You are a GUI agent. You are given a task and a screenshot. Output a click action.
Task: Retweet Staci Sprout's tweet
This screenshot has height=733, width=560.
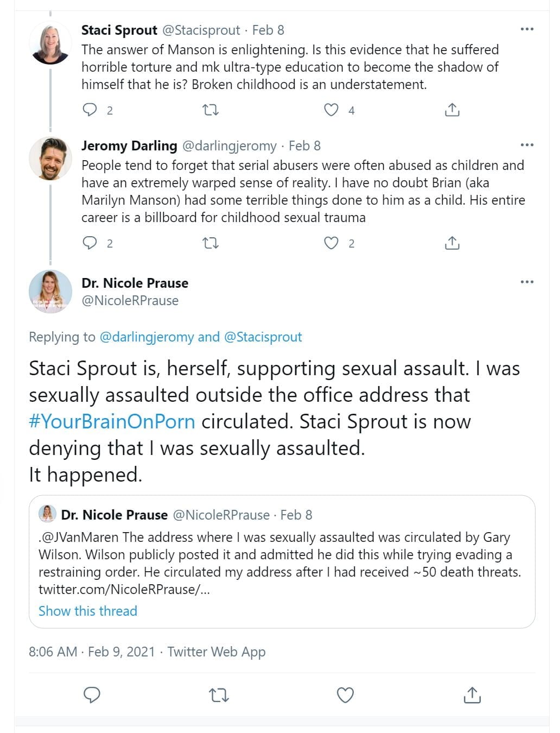[x=211, y=110]
